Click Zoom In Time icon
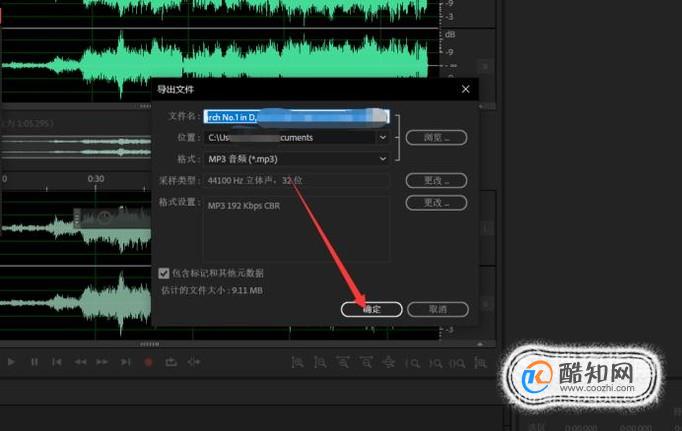This screenshot has height=431, width=682. tap(343, 362)
